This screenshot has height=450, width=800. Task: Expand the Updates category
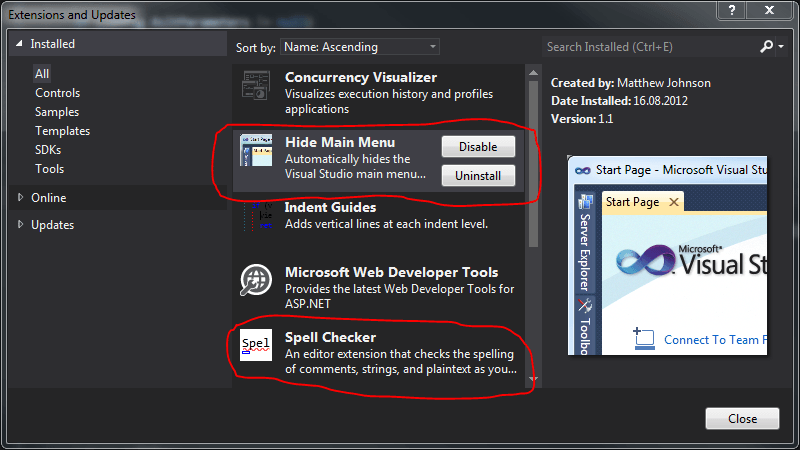[20, 224]
